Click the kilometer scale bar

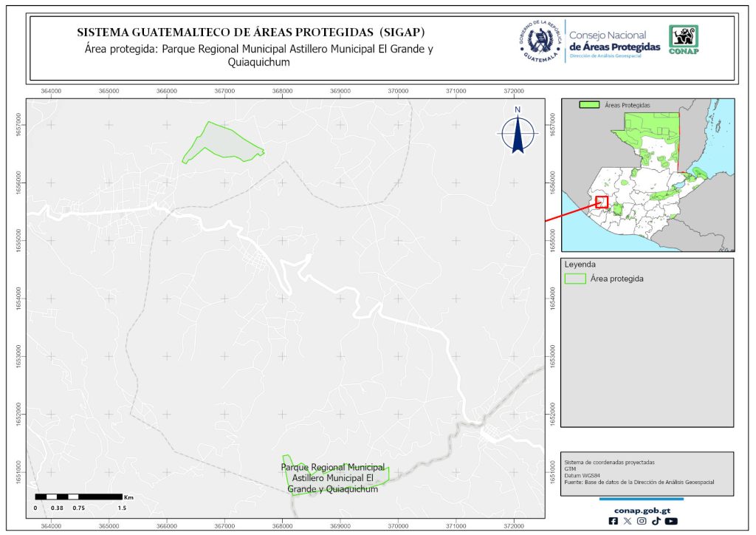coord(79,496)
